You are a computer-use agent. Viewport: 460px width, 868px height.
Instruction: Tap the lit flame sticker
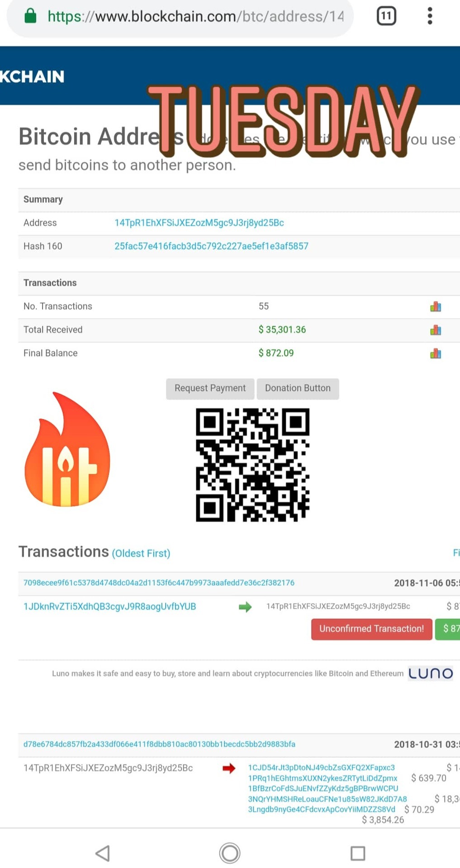[x=67, y=449]
